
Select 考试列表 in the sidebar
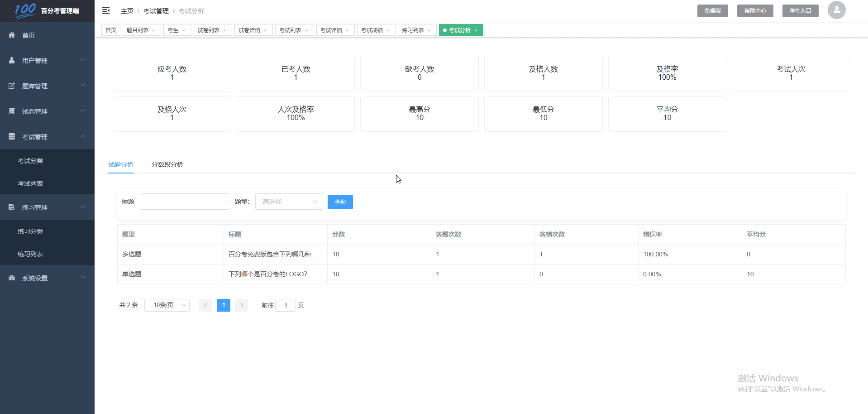(30, 183)
